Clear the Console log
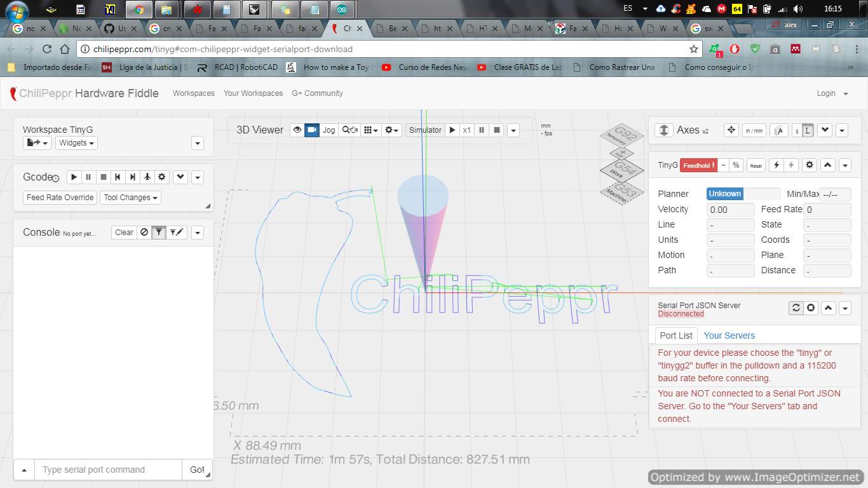This screenshot has height=488, width=868. point(124,233)
